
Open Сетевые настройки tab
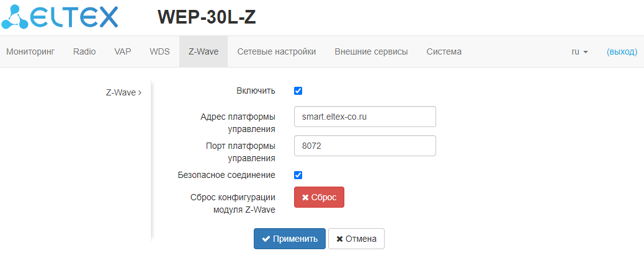pos(277,52)
